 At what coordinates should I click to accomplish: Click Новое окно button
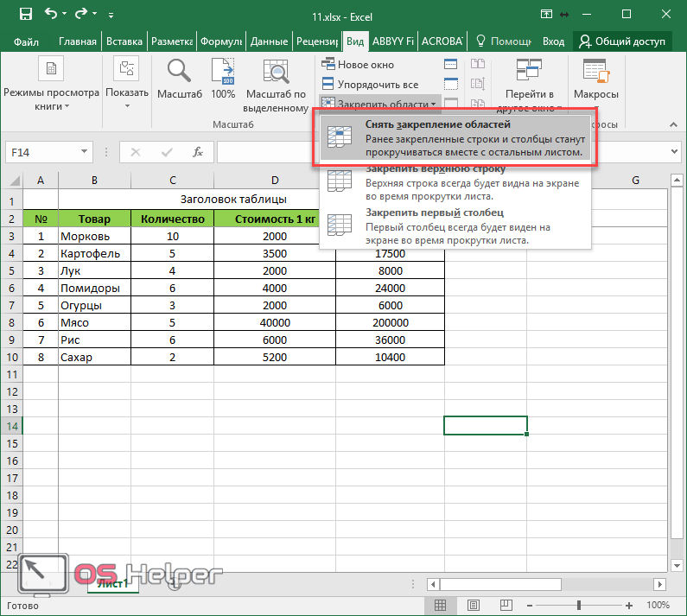pos(358,65)
